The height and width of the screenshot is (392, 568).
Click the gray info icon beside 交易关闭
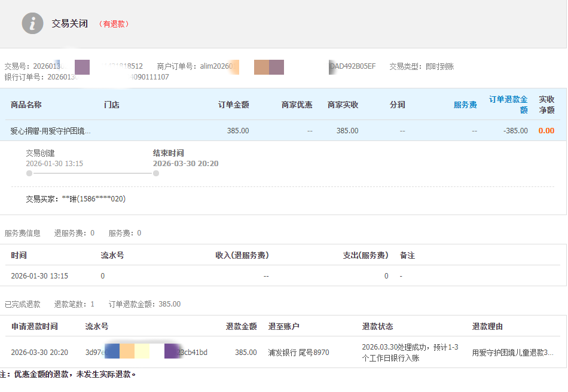coord(33,23)
